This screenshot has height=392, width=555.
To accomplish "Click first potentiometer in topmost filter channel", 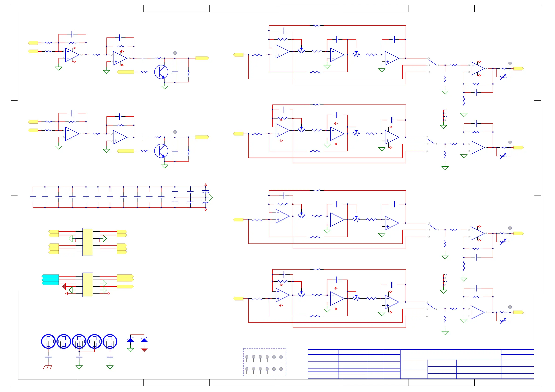I will click(301, 51).
